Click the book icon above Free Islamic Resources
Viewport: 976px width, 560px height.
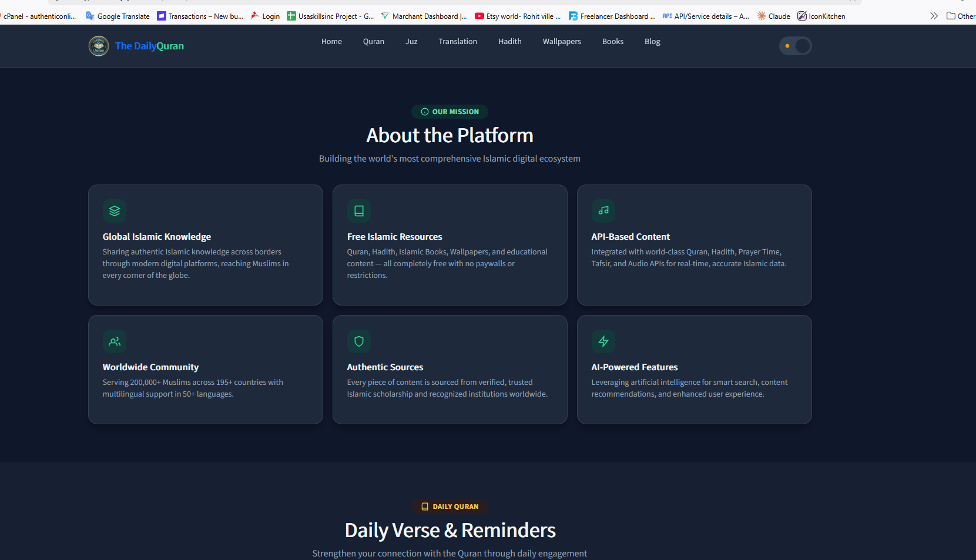click(359, 211)
